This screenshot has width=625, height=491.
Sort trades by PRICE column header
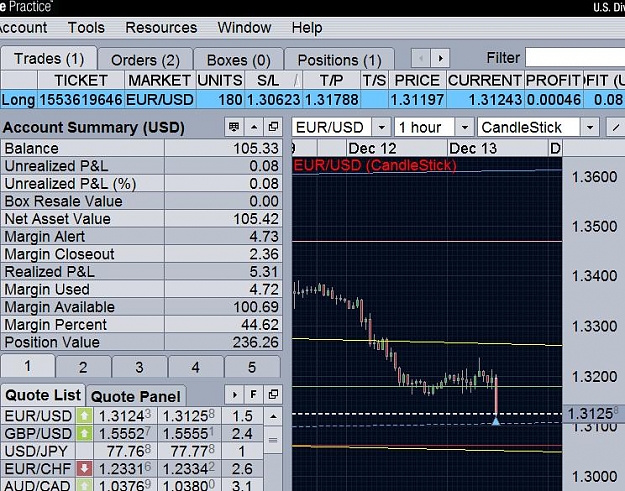(417, 81)
